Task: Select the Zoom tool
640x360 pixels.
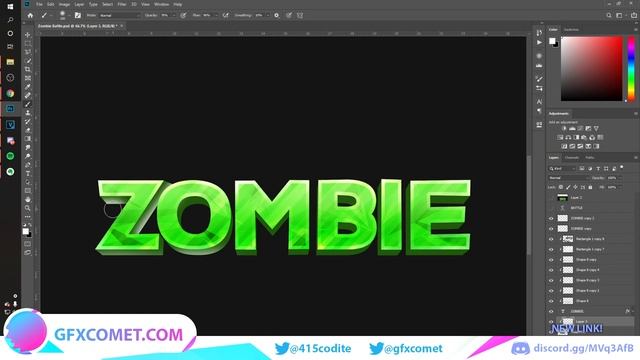Action: [x=28, y=208]
